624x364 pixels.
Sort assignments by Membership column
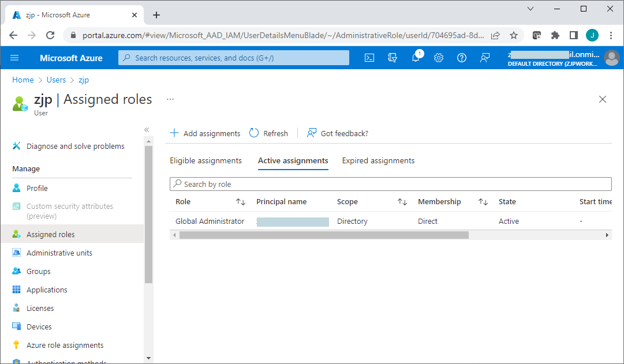click(x=483, y=202)
